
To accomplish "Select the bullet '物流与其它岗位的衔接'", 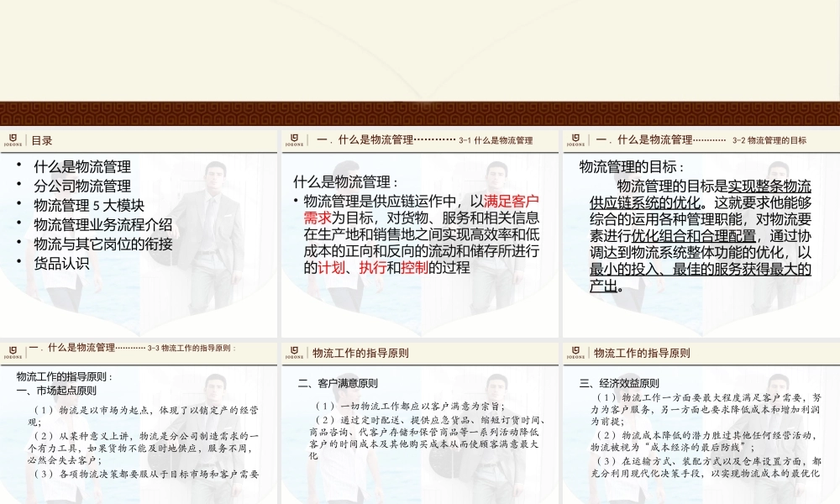I will click(x=103, y=244).
